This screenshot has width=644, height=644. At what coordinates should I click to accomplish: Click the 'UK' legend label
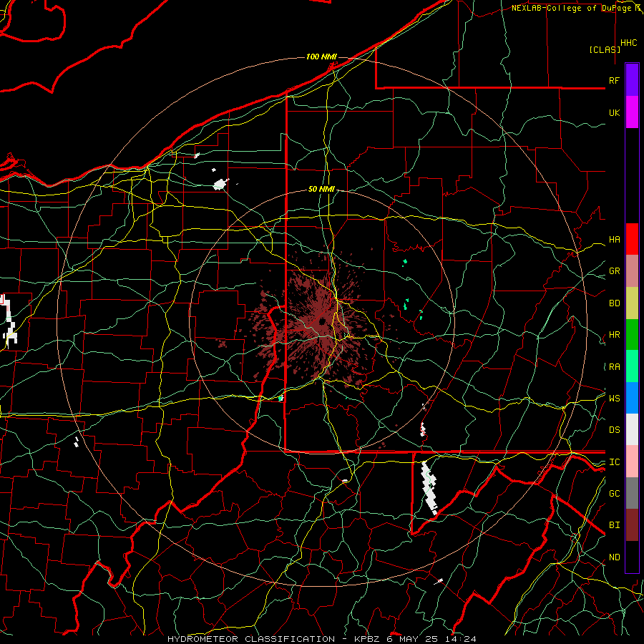click(614, 112)
